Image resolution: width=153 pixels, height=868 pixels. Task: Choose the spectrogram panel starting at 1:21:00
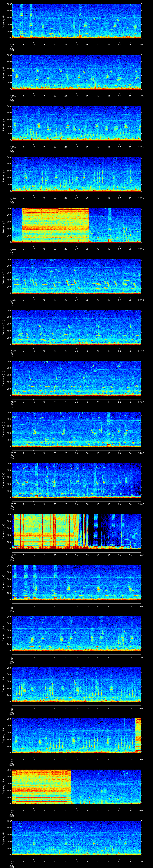(x=77, y=378)
